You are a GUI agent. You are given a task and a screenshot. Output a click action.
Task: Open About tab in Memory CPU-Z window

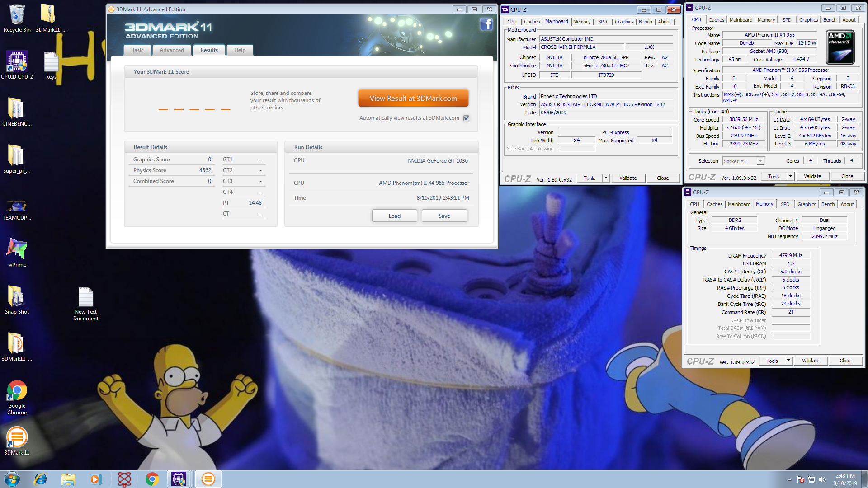tap(847, 204)
